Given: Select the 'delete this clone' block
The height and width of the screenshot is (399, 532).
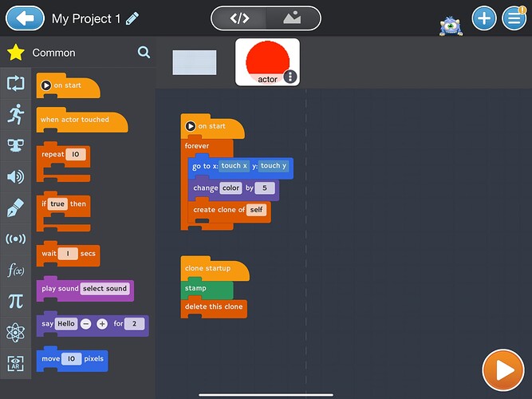Looking at the screenshot, I should click(x=214, y=307).
